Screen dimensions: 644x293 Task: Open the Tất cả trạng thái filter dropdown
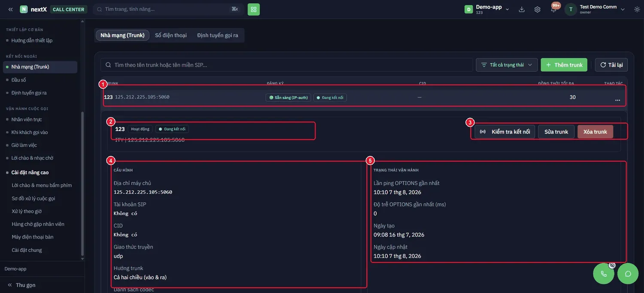[x=507, y=65]
